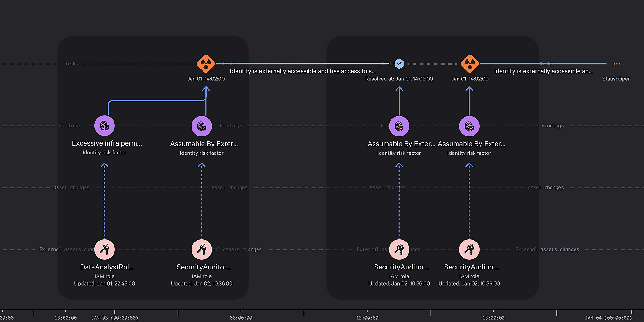Image resolution: width=644 pixels, height=322 pixels.
Task: Open the full-length 'Identity is externally accessible and has access' label
Action: [303, 71]
